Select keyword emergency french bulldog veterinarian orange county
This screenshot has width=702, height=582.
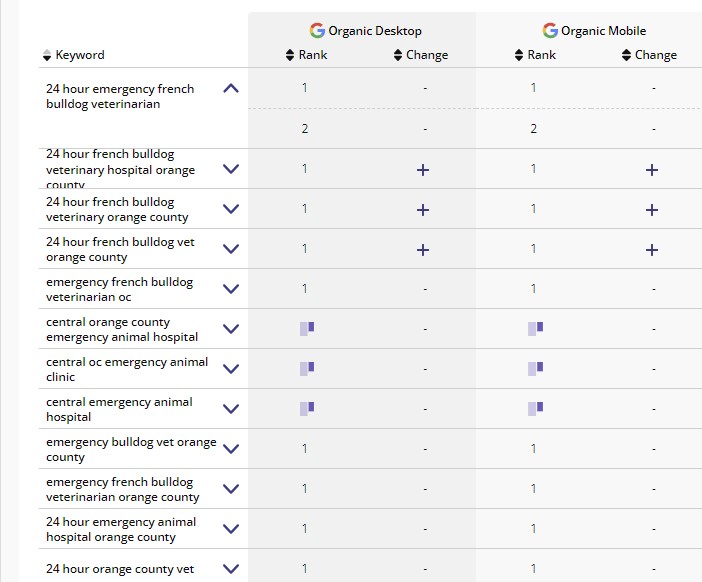coord(122,489)
